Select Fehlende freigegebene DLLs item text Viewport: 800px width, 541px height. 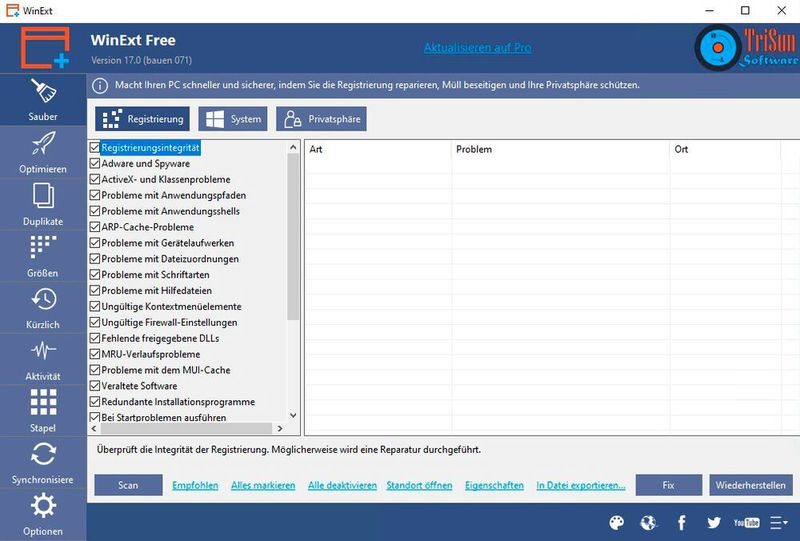tap(160, 338)
